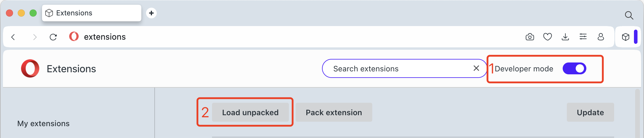
Task: Click the Load unpacked button
Action: 250,113
